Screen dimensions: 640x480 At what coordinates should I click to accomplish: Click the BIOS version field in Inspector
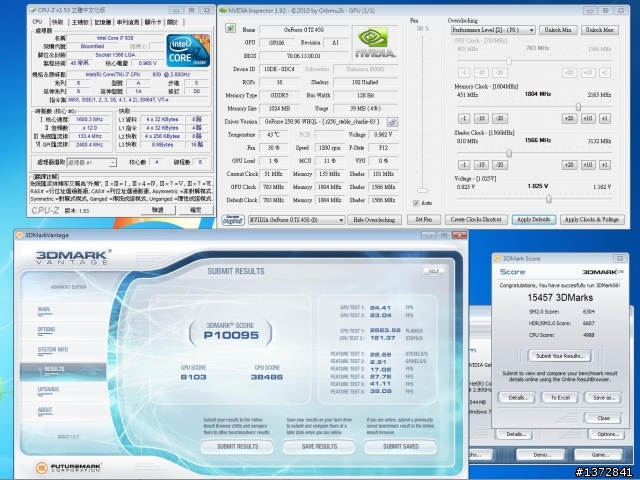click(304, 56)
